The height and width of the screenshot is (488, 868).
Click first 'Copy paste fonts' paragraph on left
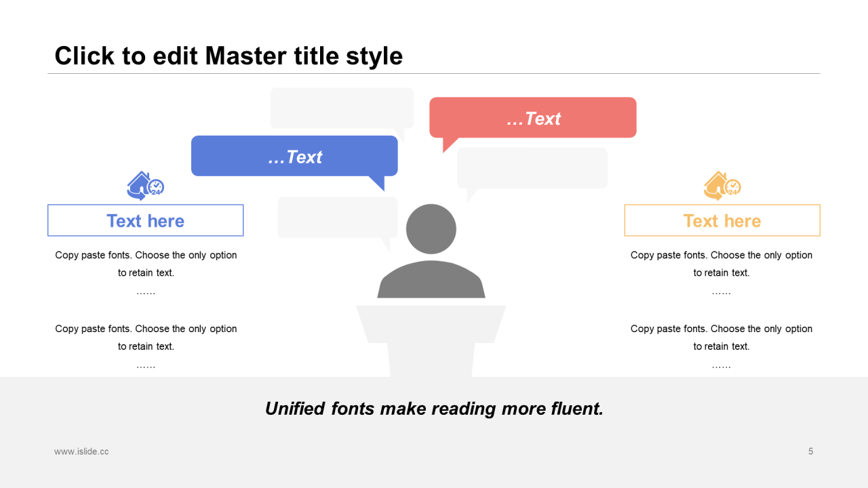tap(146, 264)
